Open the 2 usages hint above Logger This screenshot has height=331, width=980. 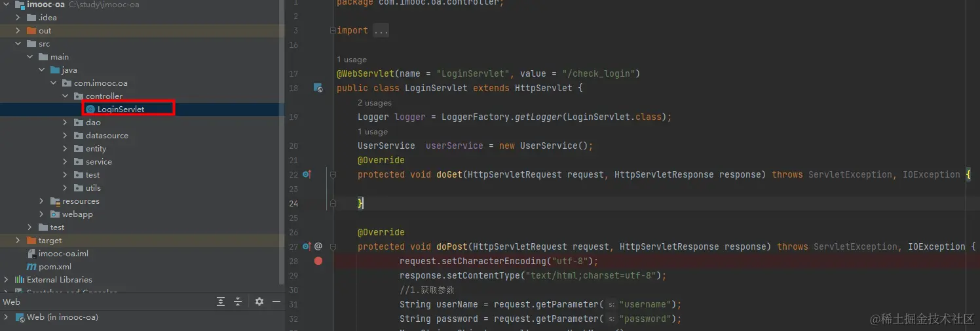coord(375,103)
